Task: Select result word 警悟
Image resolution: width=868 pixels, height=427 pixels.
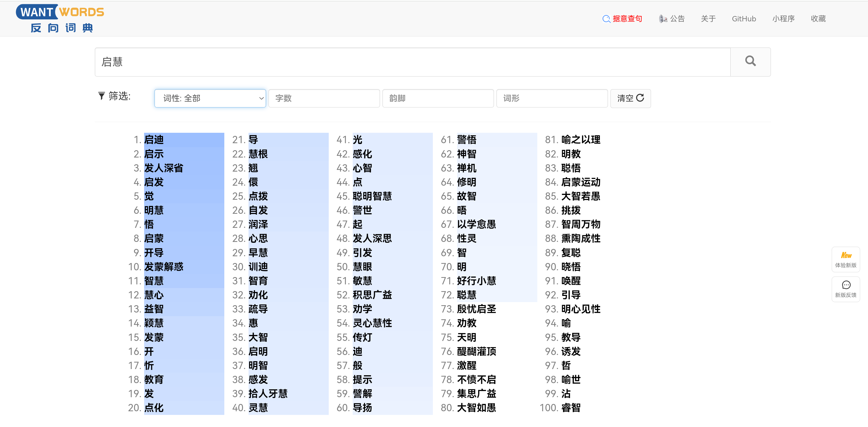Action: (x=467, y=140)
